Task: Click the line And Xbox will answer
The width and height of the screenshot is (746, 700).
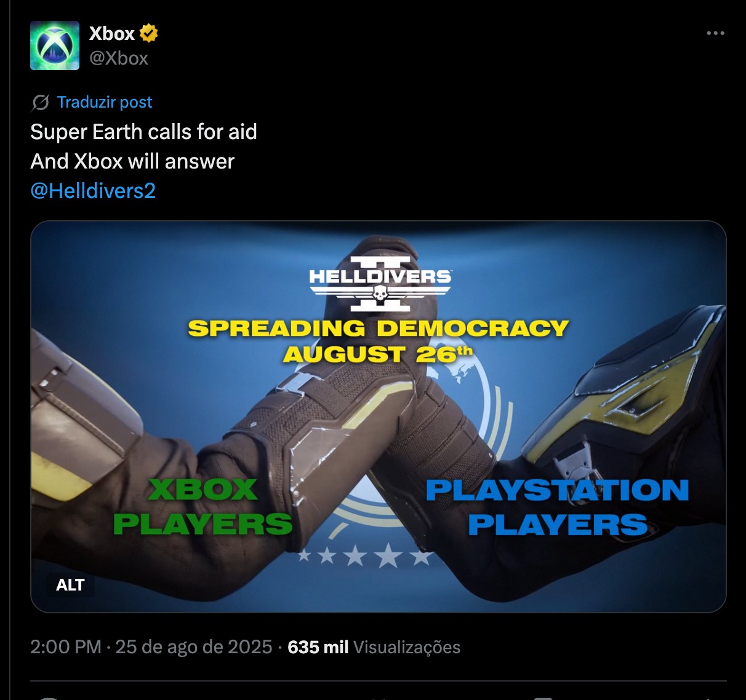Action: [x=132, y=161]
